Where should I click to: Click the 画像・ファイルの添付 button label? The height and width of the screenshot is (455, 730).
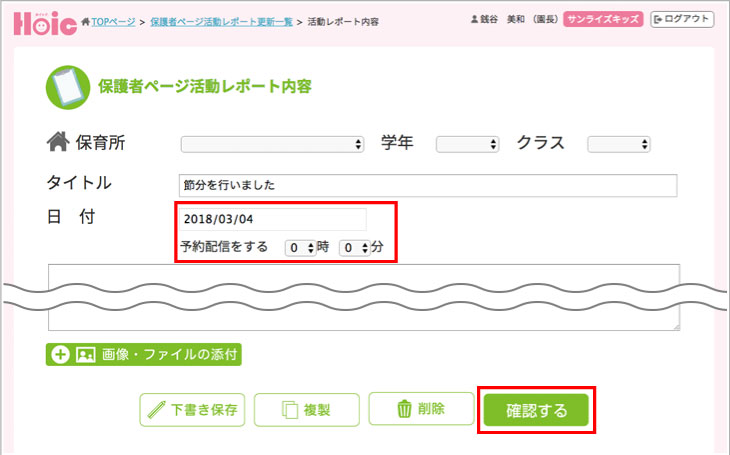169,354
